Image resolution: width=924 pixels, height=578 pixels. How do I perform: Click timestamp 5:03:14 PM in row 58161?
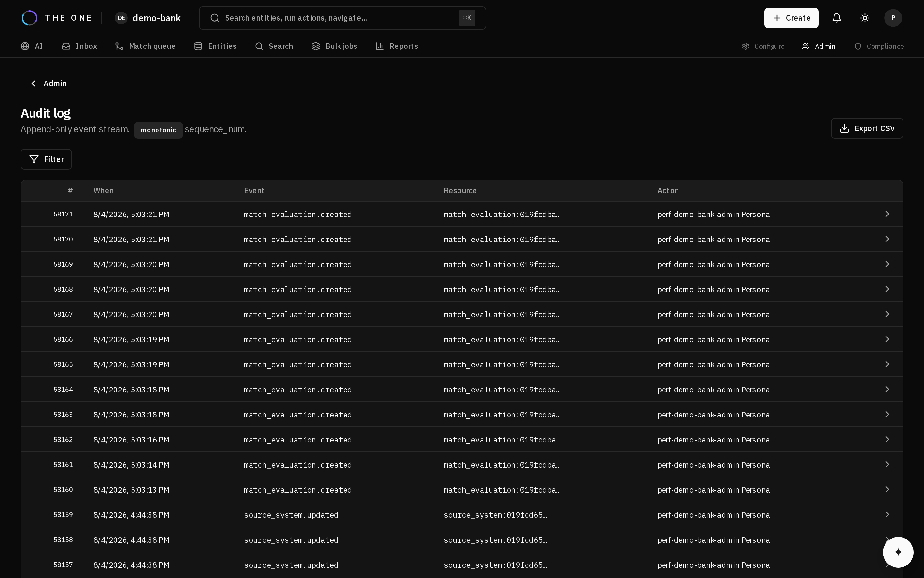point(131,465)
